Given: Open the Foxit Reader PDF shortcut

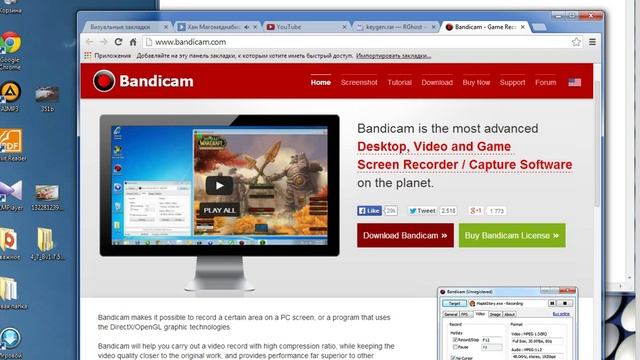Looking at the screenshot, I should point(11,145).
